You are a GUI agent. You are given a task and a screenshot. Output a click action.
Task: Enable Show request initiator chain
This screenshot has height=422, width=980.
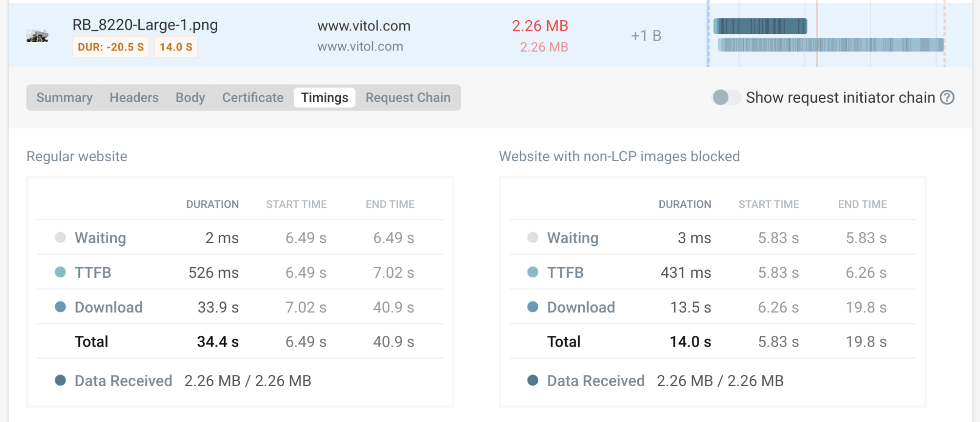click(x=725, y=98)
